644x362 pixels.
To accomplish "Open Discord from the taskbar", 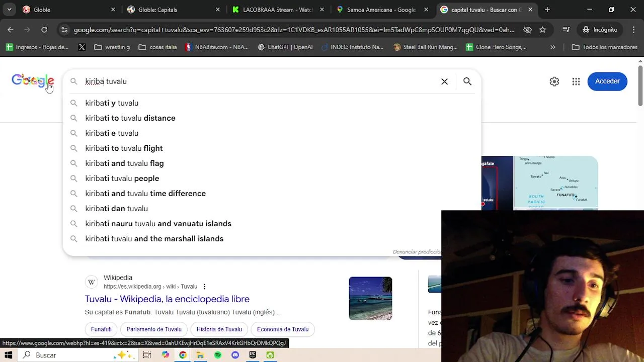I will coord(235,355).
